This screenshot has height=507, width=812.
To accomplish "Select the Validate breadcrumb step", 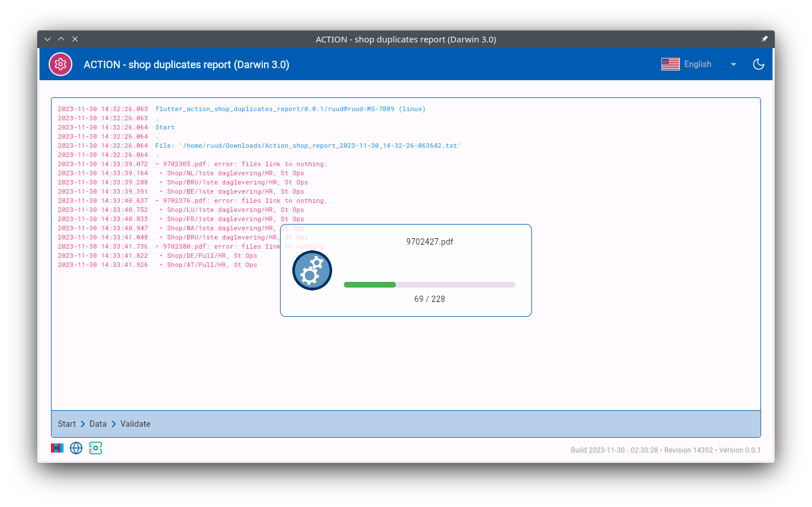I will click(x=135, y=424).
